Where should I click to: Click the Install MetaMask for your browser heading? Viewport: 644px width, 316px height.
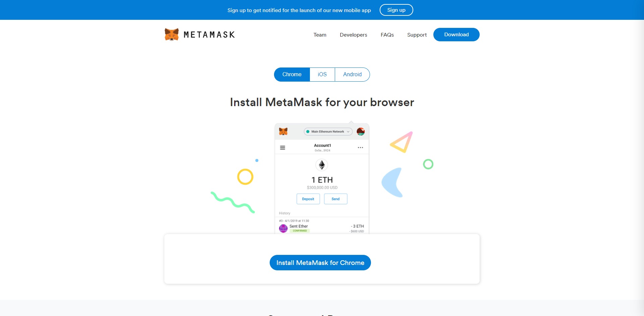[x=322, y=102]
